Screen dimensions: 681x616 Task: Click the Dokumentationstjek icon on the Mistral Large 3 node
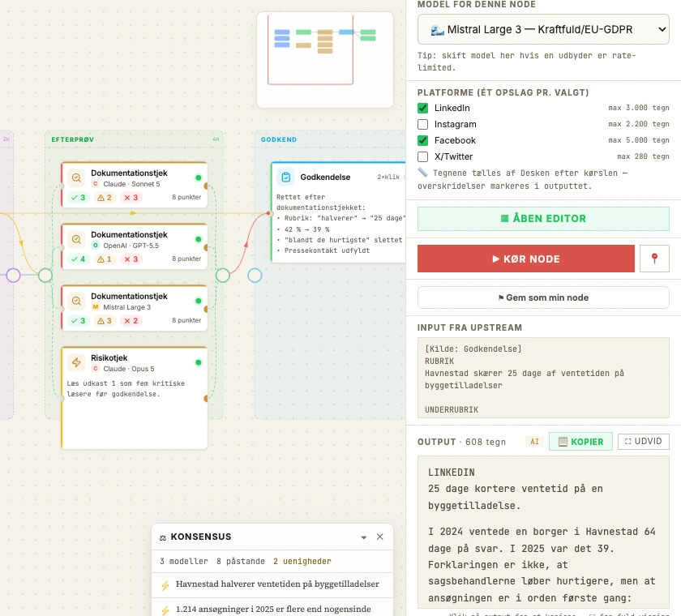[x=76, y=301]
